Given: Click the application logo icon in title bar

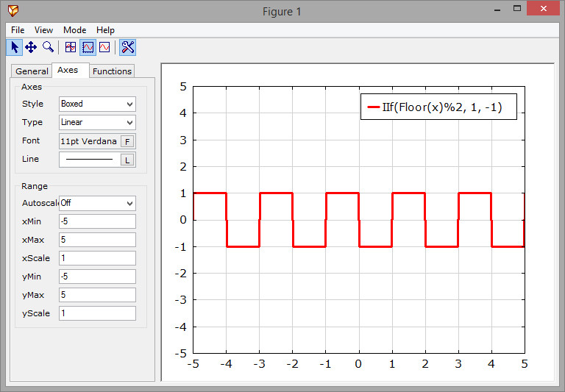Looking at the screenshot, I should tap(13, 11).
